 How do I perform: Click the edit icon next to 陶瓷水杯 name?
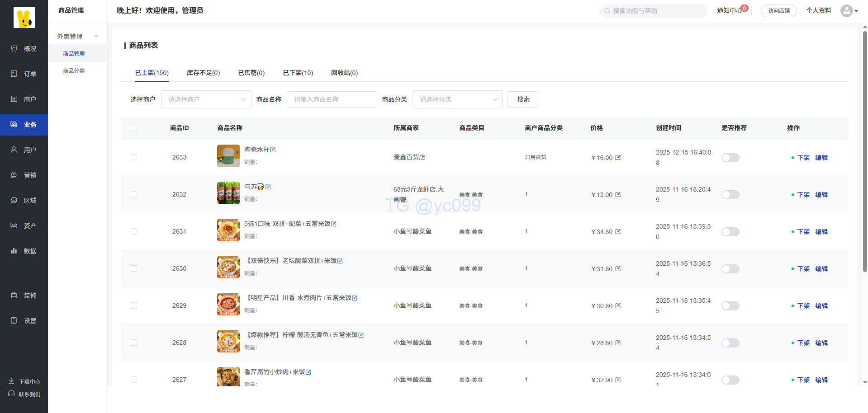[273, 150]
